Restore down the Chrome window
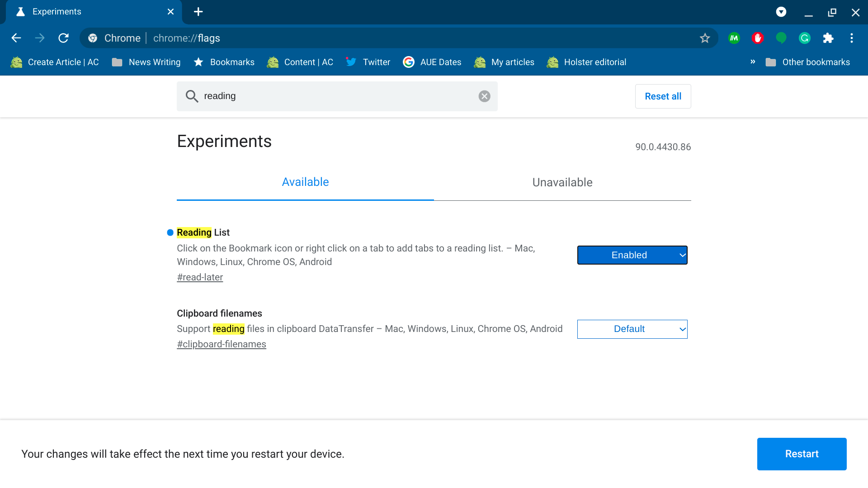The height and width of the screenshot is (488, 868). tap(832, 12)
